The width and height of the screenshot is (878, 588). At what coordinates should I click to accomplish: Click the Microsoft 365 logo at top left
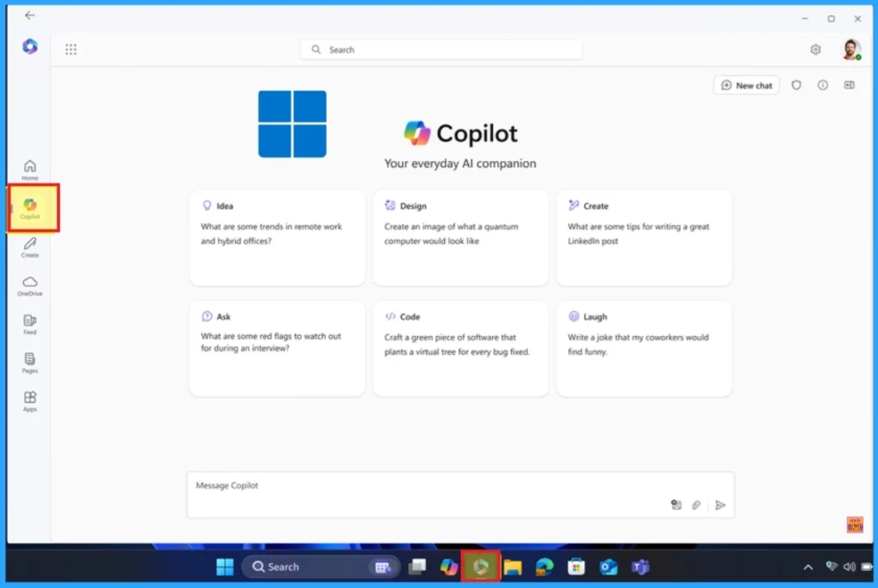pos(30,46)
